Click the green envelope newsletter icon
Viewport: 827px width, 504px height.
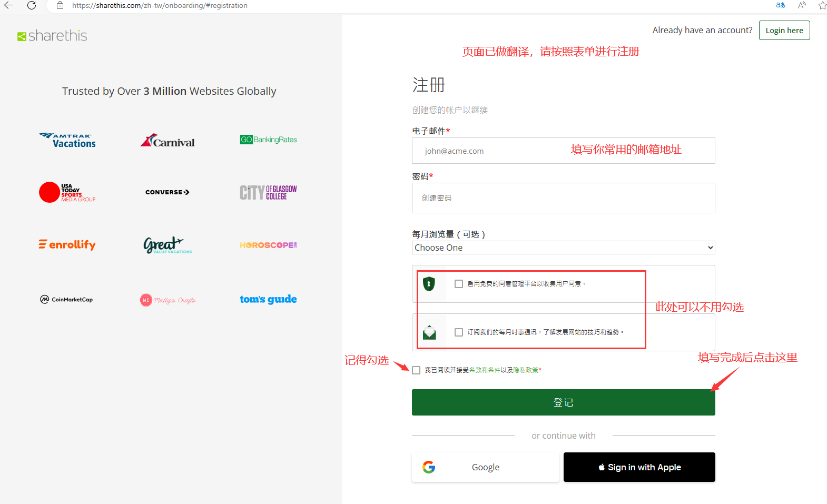pos(429,332)
